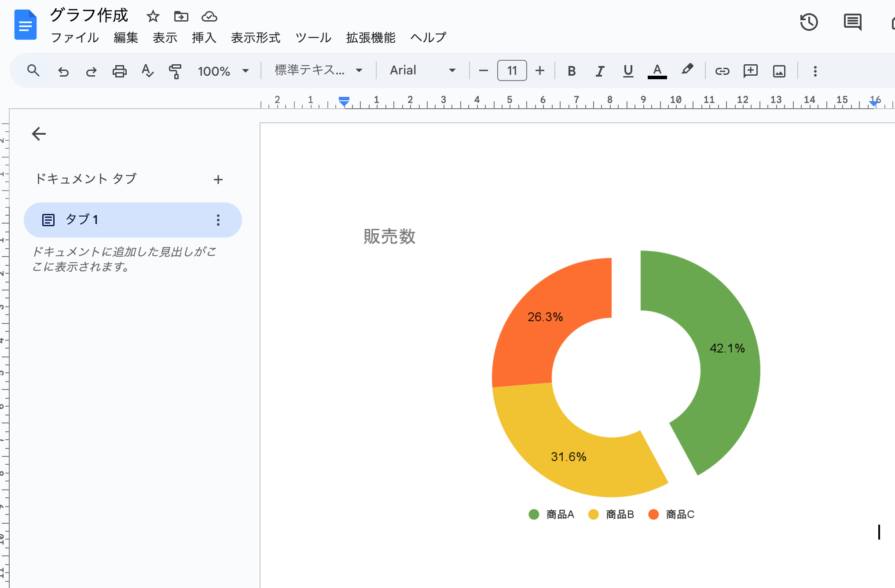Click the undo icon

point(63,70)
